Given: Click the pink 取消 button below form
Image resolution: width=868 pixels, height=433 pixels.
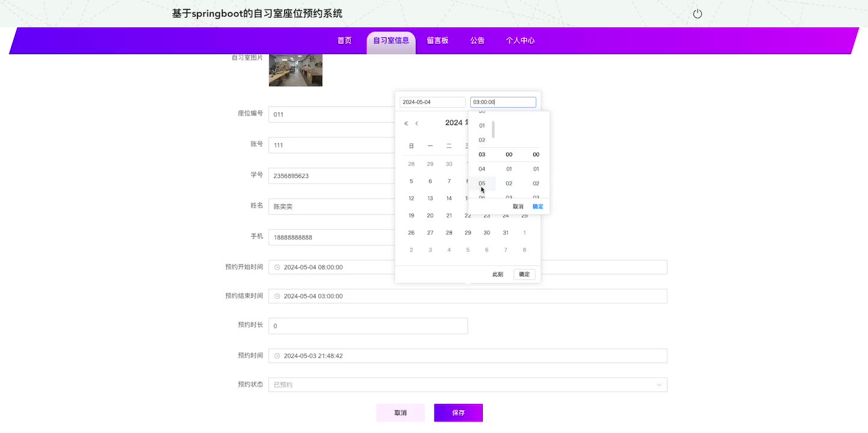Looking at the screenshot, I should point(400,413).
